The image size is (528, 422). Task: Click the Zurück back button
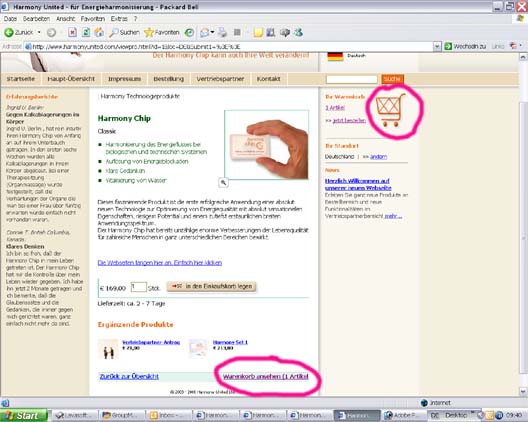click(19, 32)
